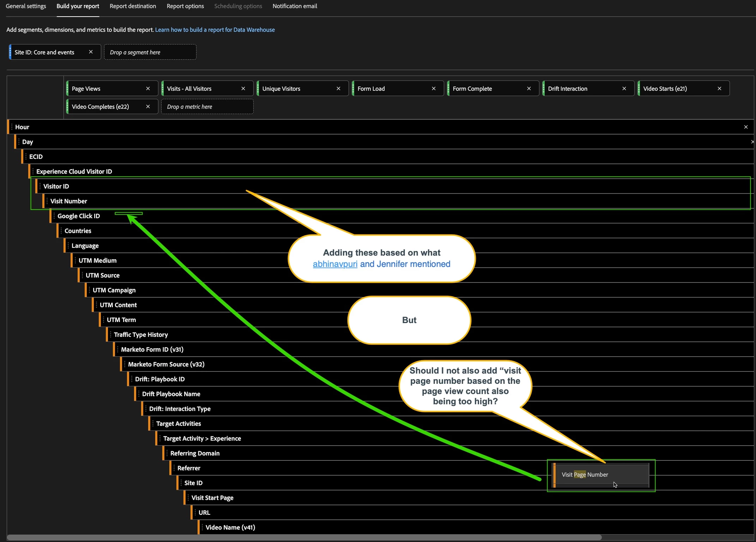This screenshot has width=756, height=542.
Task: Open the Notification email tab
Action: click(295, 6)
